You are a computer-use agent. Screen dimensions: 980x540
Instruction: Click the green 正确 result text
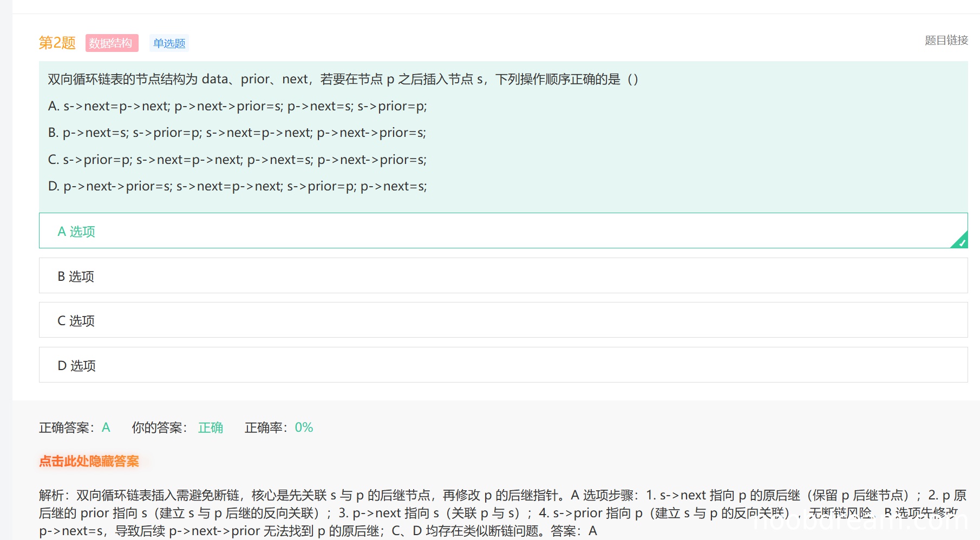(210, 427)
